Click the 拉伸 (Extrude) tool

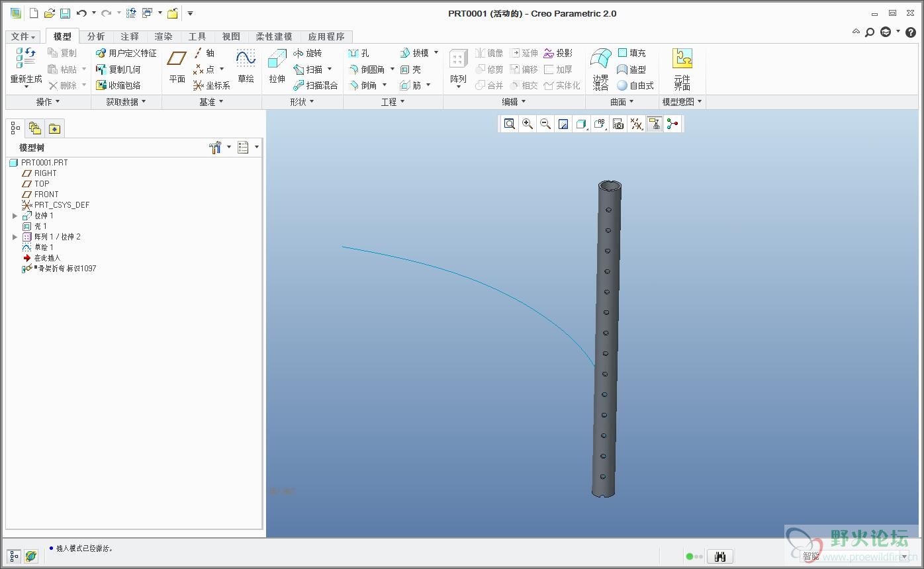[277, 66]
